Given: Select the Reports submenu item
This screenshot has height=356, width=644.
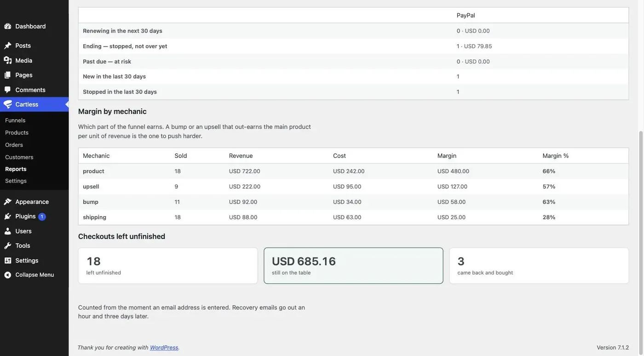Looking at the screenshot, I should click(x=16, y=169).
